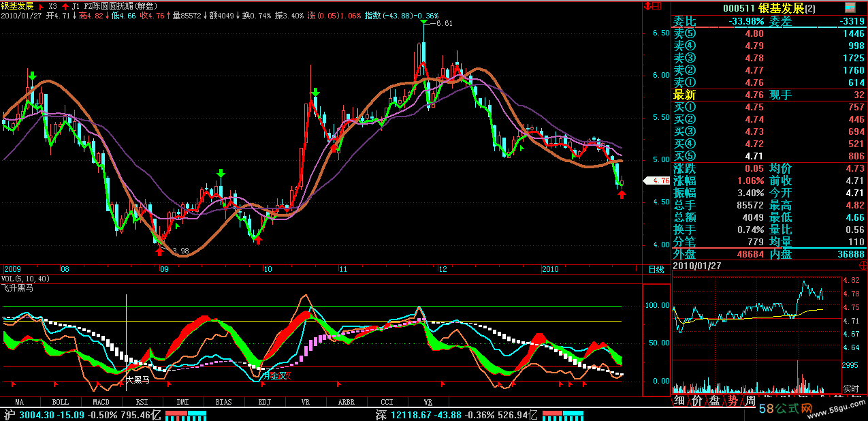868x421 pixels.
Task: Click the Shanghai up-down ratio bar in status bar
Action: coord(186,414)
